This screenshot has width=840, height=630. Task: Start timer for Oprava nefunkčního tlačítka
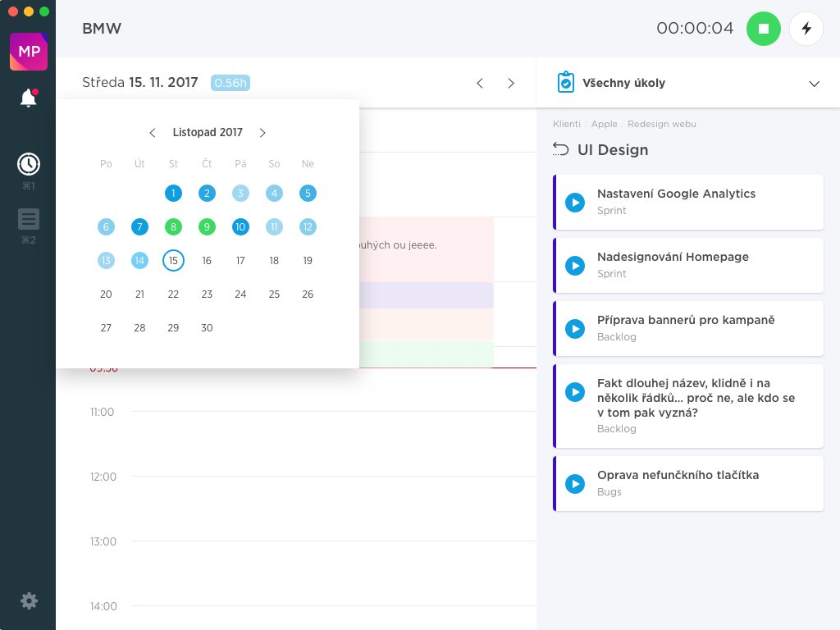click(x=575, y=484)
